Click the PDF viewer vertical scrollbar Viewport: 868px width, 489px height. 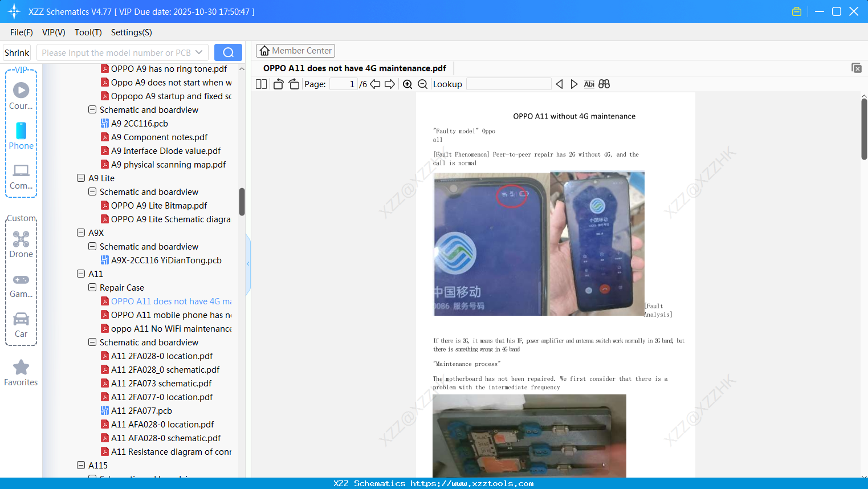coord(864,129)
